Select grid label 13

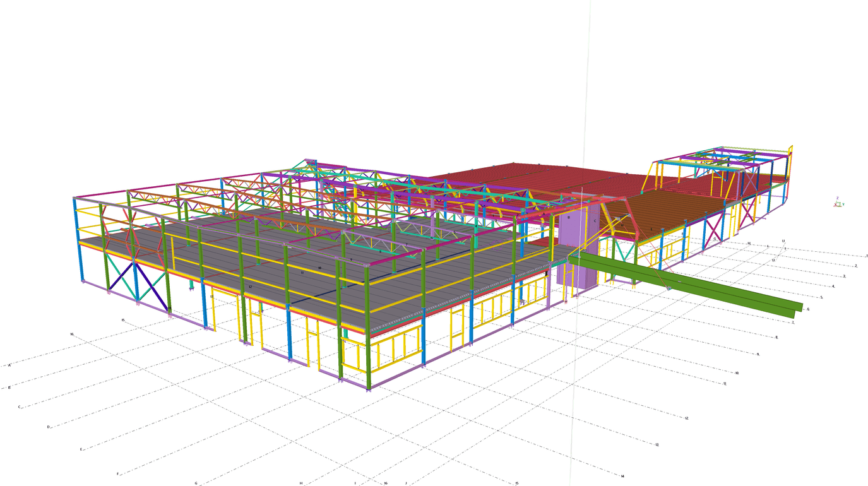coord(657,445)
